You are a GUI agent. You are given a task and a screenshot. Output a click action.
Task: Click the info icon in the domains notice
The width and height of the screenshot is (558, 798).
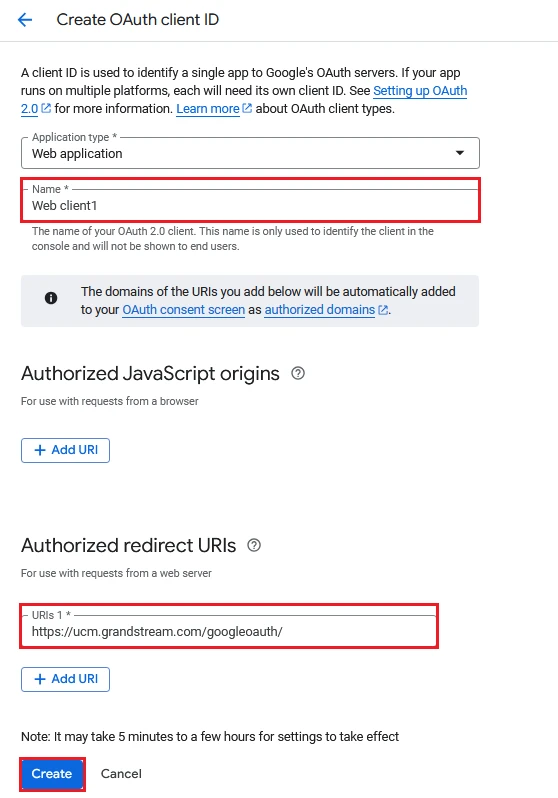(51, 298)
